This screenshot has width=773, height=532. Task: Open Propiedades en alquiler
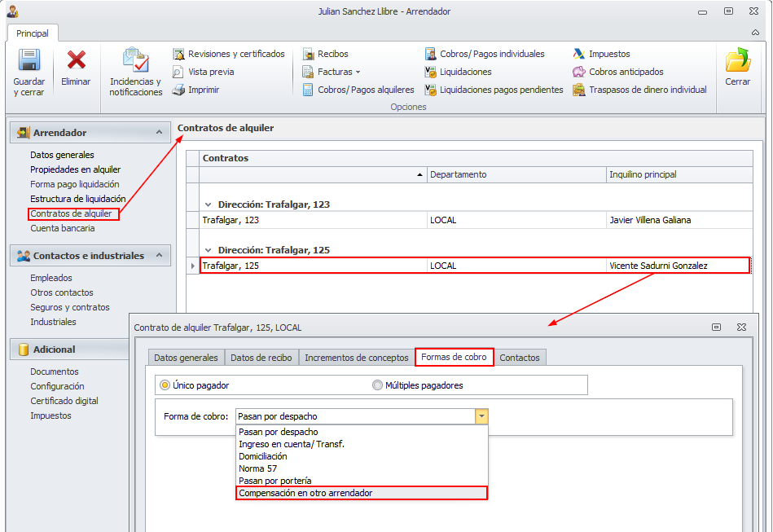coord(76,169)
